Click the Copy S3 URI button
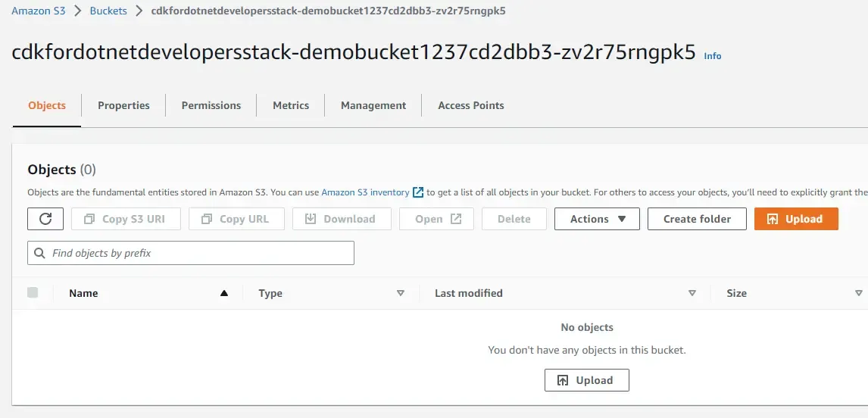This screenshot has height=418, width=868. point(126,219)
